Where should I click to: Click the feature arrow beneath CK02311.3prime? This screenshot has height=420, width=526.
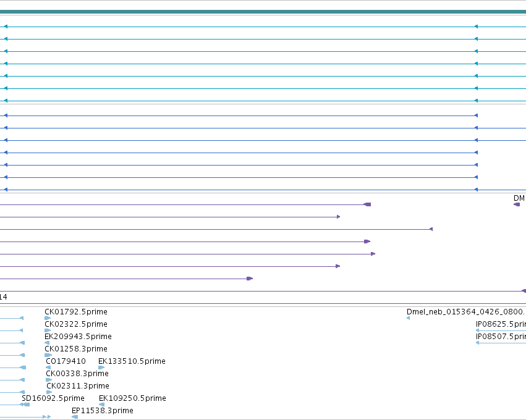tap(49, 392)
